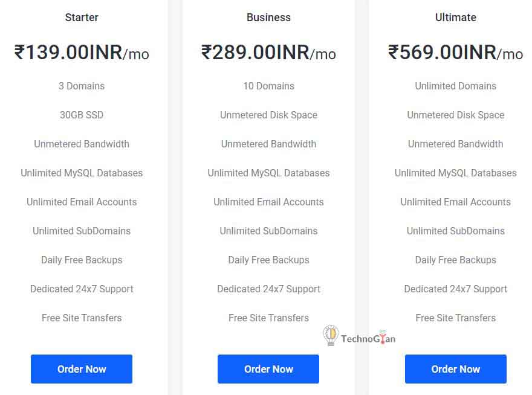Viewport: 532px width, 395px height.
Task: Click the ₹289.00INR/mo price
Action: [x=268, y=53]
